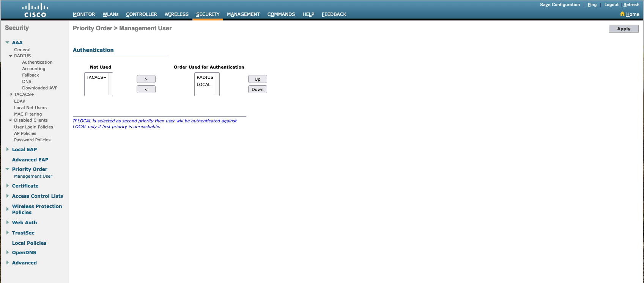The image size is (644, 283).
Task: Click the Certificate label
Action: 25,186
